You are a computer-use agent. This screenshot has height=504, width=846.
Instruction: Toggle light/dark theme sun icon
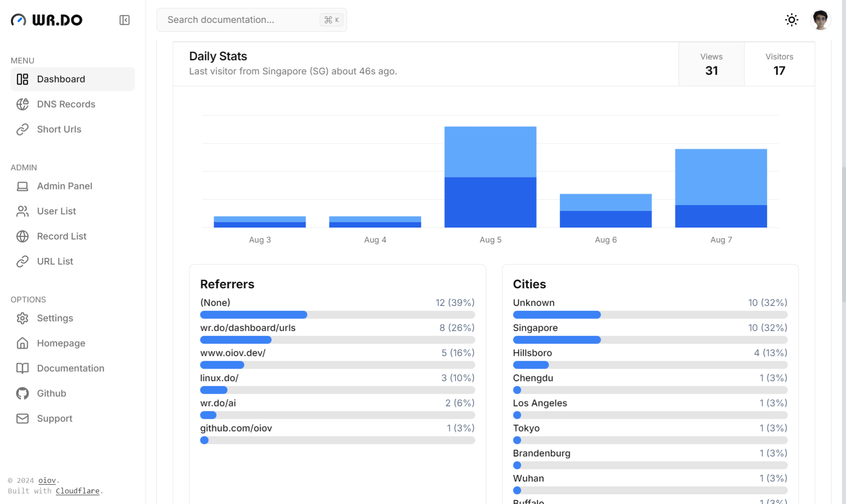[x=791, y=20]
